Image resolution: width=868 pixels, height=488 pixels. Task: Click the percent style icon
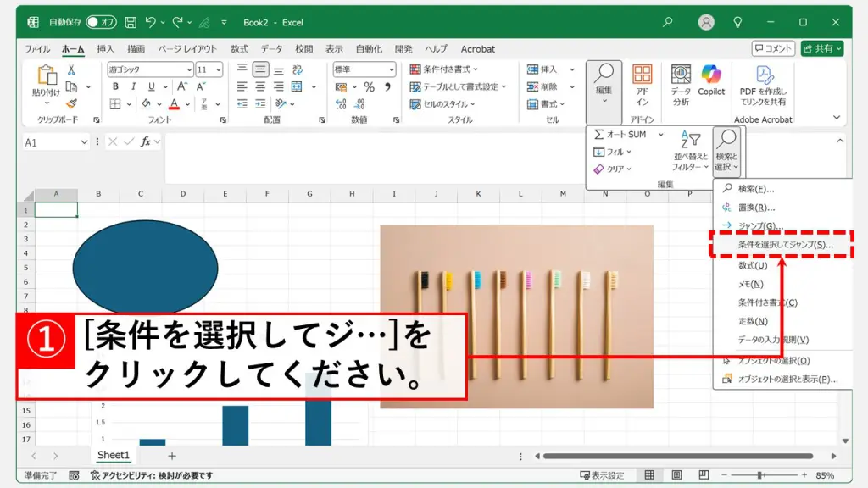pos(369,87)
